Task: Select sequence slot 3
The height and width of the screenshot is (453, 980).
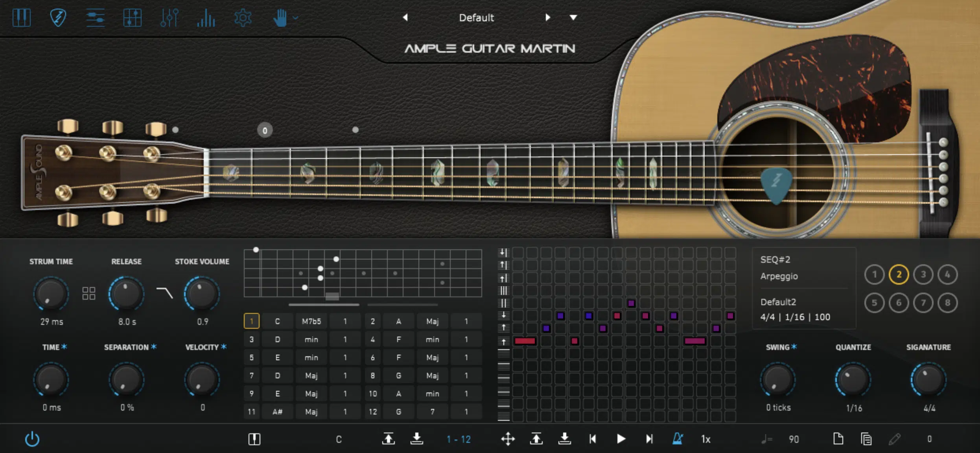Action: click(x=923, y=274)
